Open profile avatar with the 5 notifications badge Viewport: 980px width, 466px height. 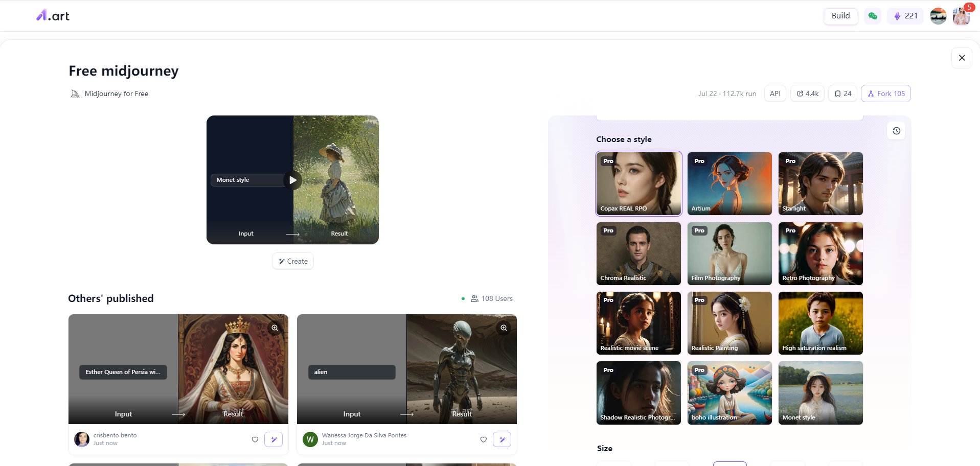point(961,16)
